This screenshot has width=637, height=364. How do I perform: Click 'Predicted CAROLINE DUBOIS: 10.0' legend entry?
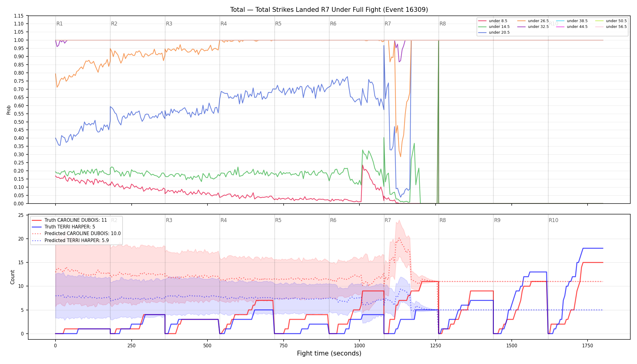coord(76,234)
